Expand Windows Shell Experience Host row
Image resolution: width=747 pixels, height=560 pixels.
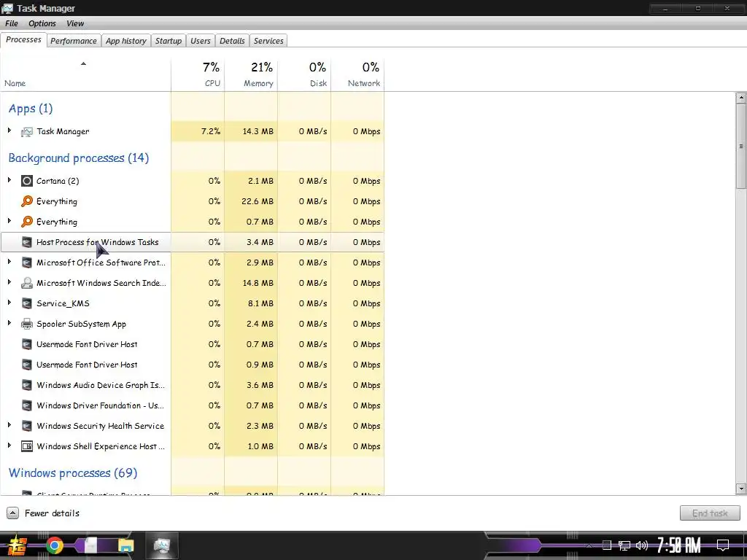coord(9,446)
